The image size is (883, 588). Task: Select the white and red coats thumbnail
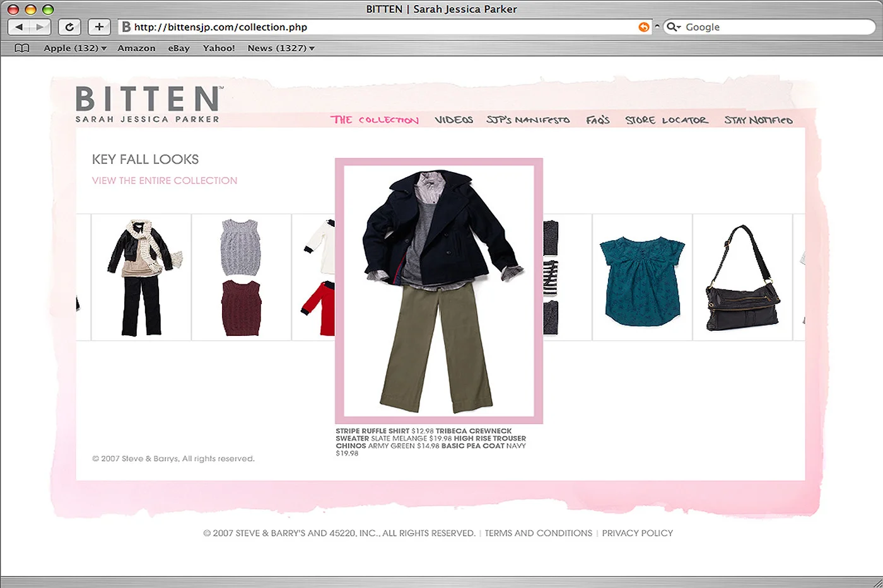(x=314, y=277)
